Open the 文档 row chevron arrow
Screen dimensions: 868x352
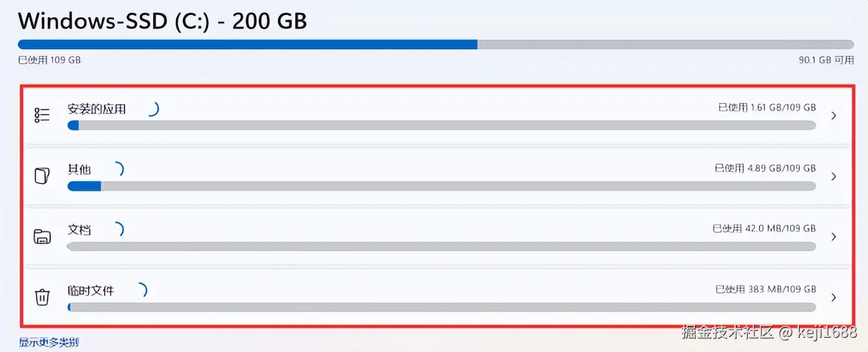(834, 237)
